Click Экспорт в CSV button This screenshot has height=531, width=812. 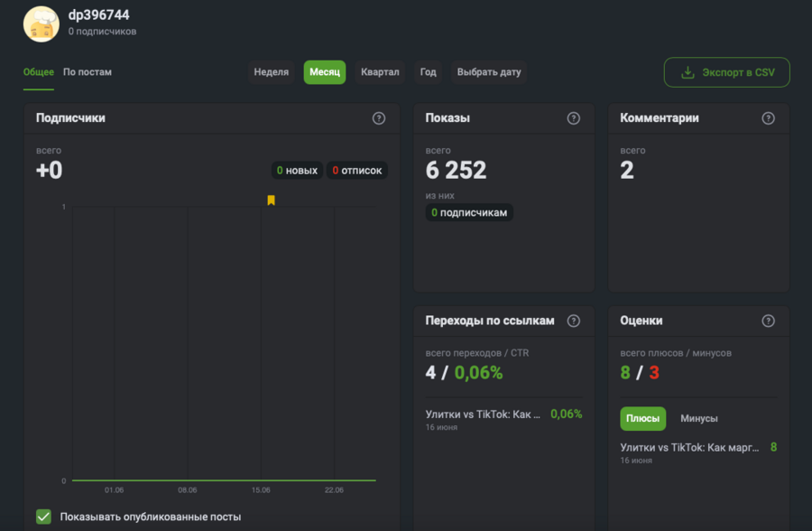tap(726, 72)
